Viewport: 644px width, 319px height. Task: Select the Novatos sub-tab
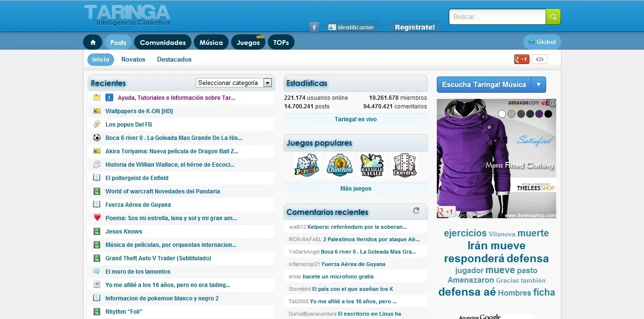coord(133,59)
